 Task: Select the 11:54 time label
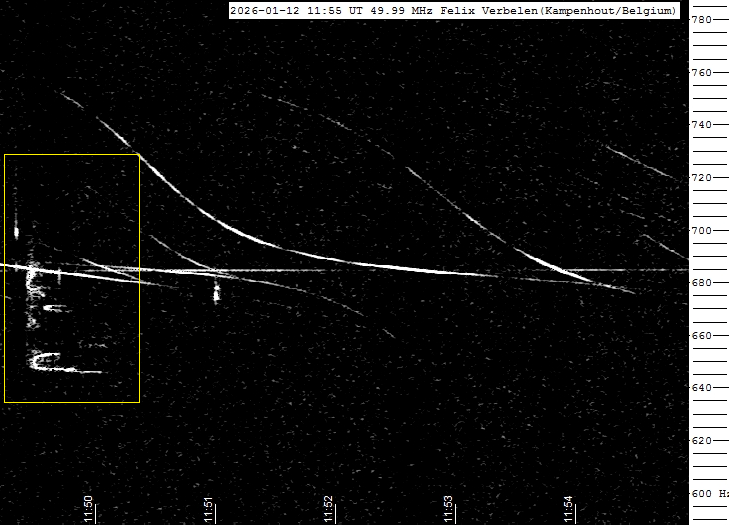click(569, 509)
